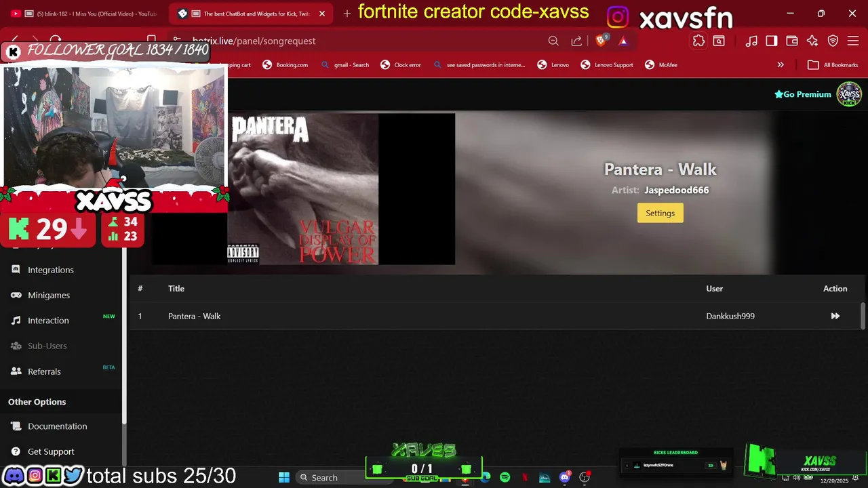Click the taskbar date 12/20/2025
868x488 pixels.
(834, 481)
